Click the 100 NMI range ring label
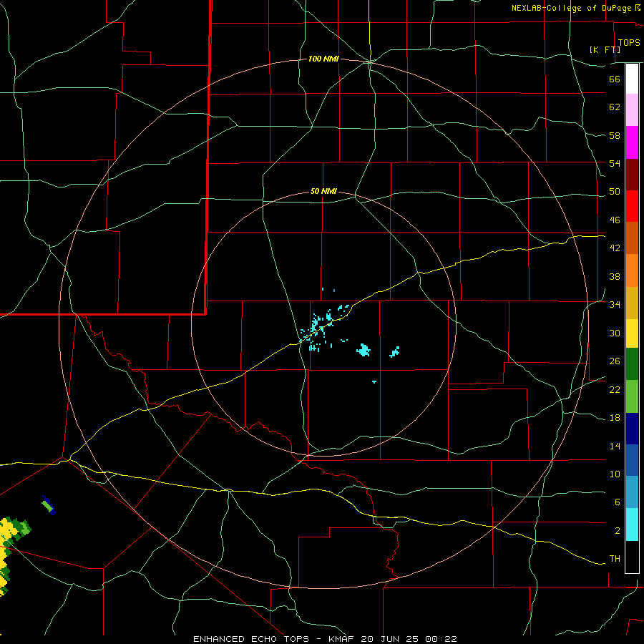Screen dimensions: 644x644 pyautogui.click(x=323, y=59)
